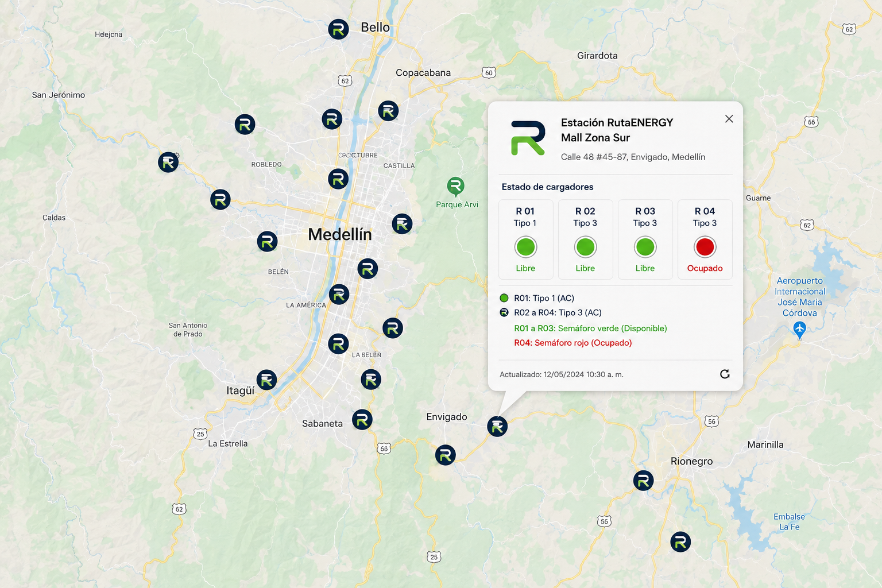Click the RutaENERGY logo in the popup
The height and width of the screenshot is (588, 882).
(x=528, y=138)
